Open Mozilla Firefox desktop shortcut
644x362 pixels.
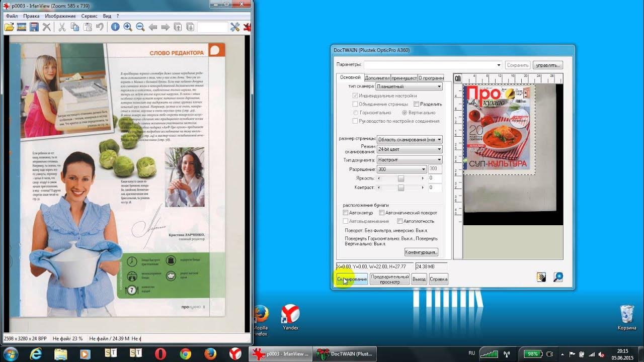click(x=260, y=320)
